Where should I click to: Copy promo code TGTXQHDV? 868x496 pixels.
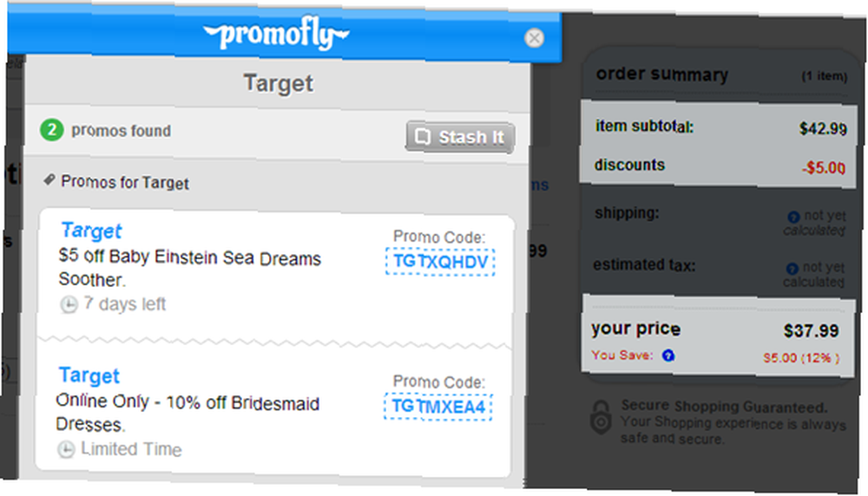click(x=440, y=262)
